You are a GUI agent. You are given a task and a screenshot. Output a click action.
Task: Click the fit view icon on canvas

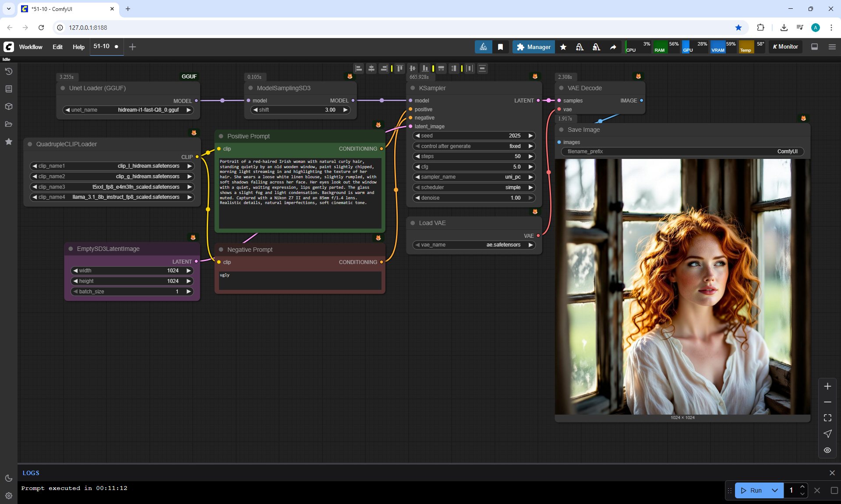[x=827, y=418]
